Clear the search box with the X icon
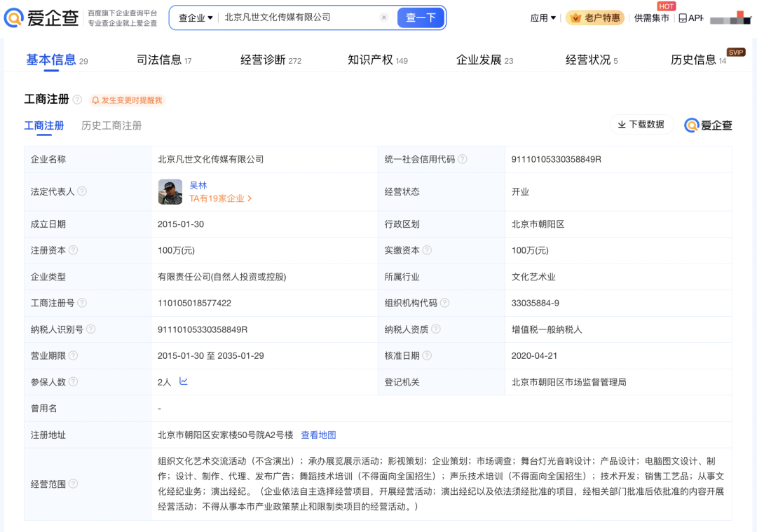 pos(383,18)
